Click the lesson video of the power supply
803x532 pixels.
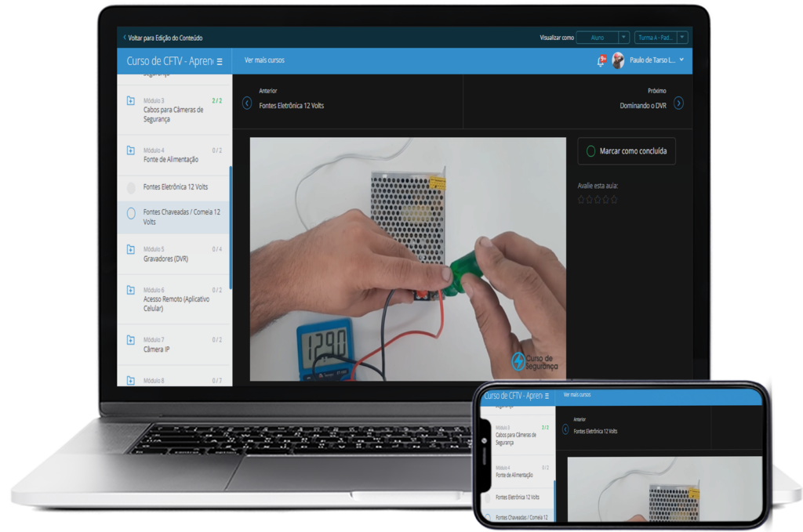pos(407,259)
